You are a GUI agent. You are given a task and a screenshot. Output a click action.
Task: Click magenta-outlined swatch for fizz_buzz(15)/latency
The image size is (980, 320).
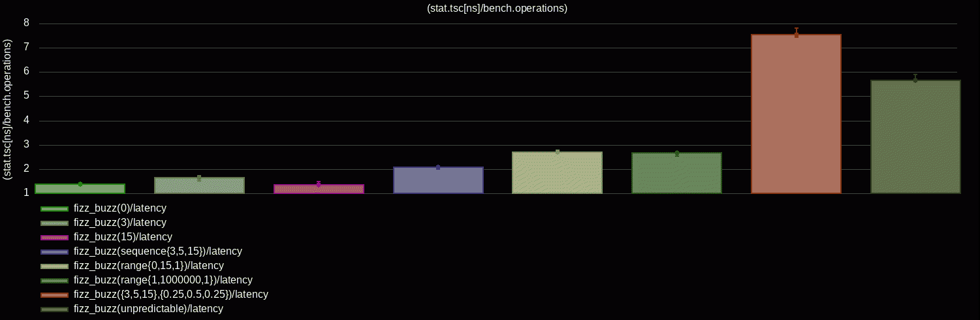click(54, 238)
